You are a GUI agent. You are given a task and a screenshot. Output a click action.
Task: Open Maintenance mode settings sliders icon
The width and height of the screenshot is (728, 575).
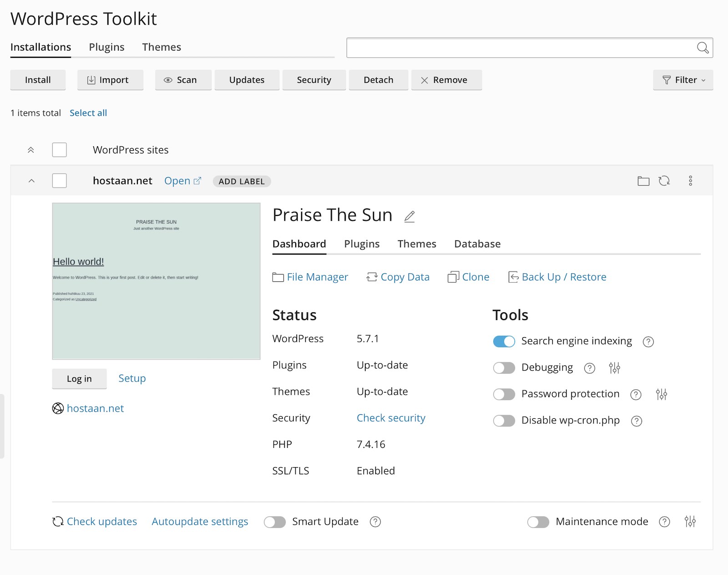coord(690,522)
